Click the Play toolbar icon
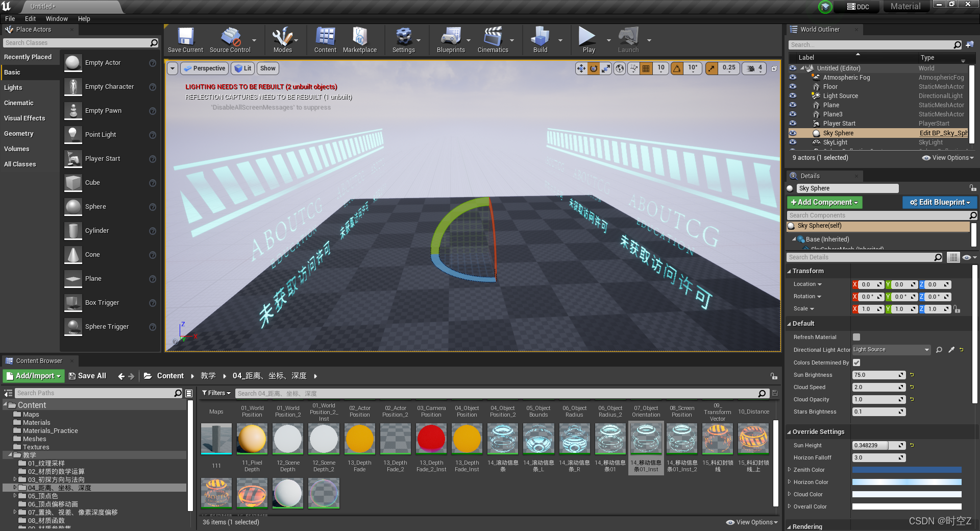980x531 pixels. (x=587, y=40)
